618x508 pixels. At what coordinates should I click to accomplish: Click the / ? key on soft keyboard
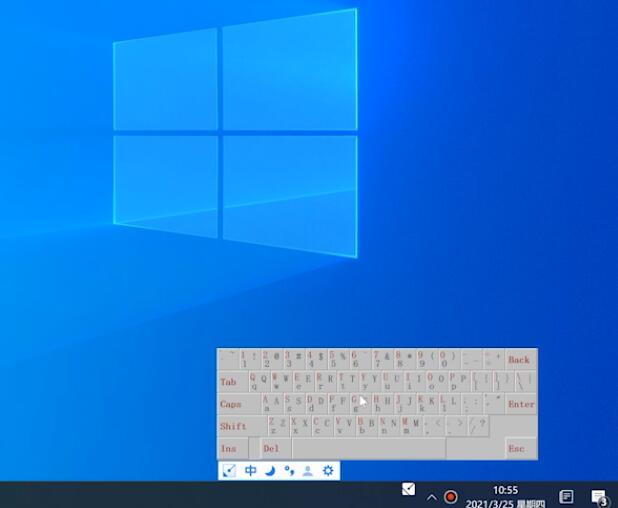[x=478, y=426]
